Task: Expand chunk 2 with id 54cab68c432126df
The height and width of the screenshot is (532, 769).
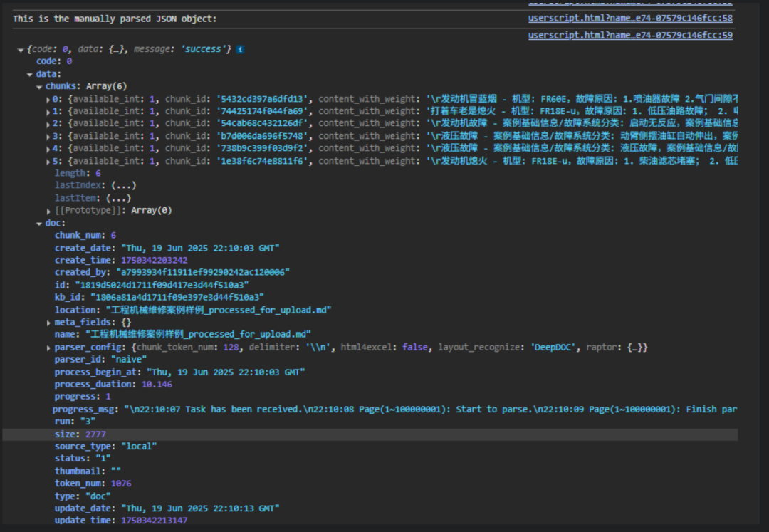Action: (48, 124)
